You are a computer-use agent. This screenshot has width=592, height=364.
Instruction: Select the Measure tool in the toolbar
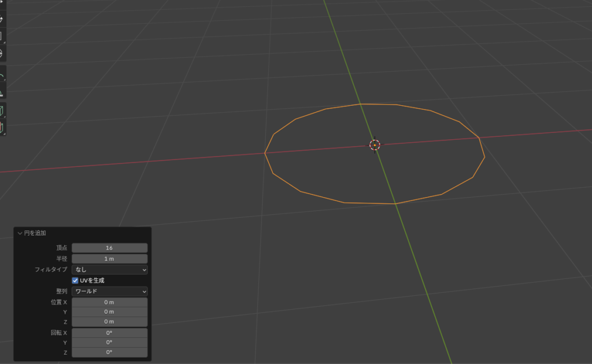(2, 92)
